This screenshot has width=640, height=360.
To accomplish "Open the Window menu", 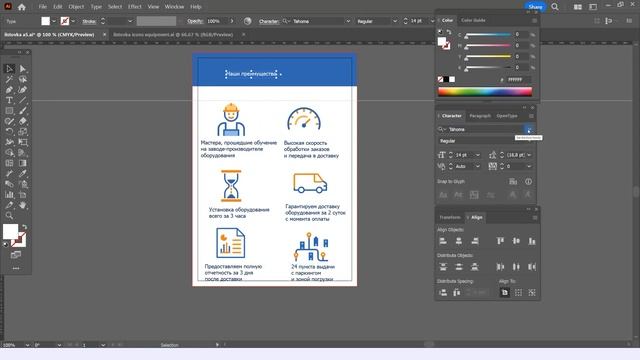I will pos(174,7).
